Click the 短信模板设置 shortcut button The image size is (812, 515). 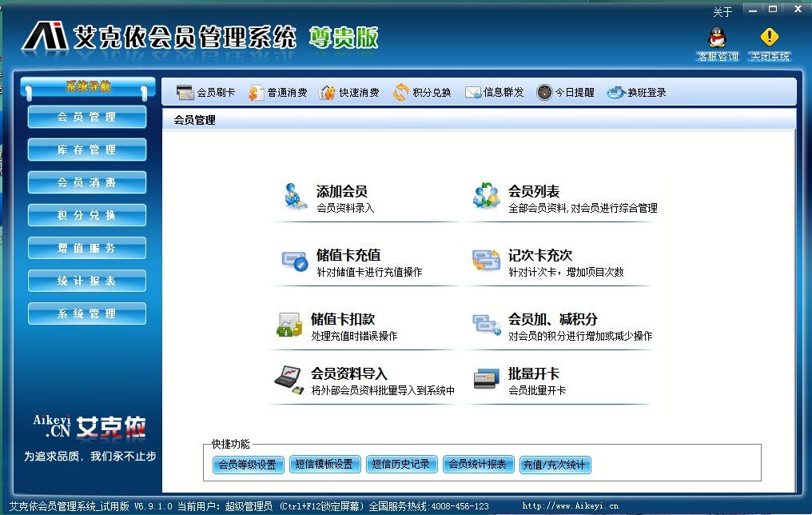click(x=324, y=465)
